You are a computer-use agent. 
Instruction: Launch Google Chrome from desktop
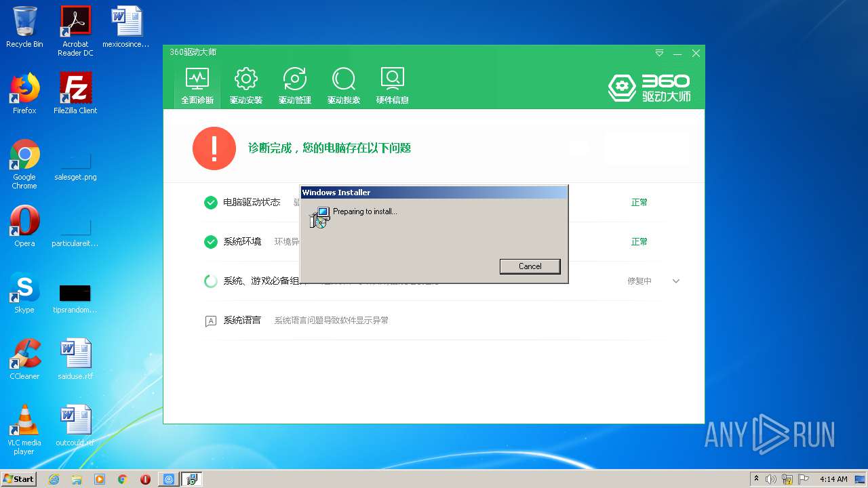point(24,164)
